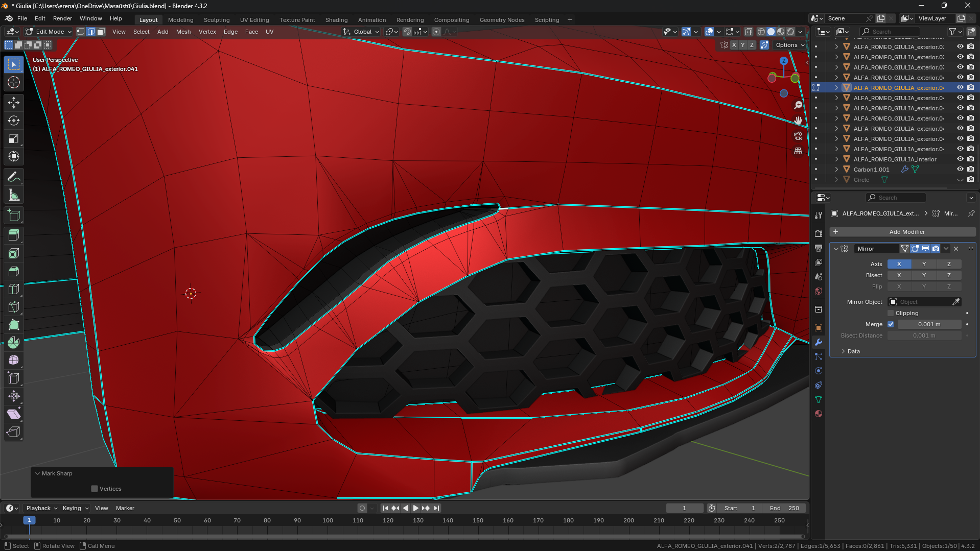980x551 pixels.
Task: Activate the Knife tool
Action: tap(14, 307)
